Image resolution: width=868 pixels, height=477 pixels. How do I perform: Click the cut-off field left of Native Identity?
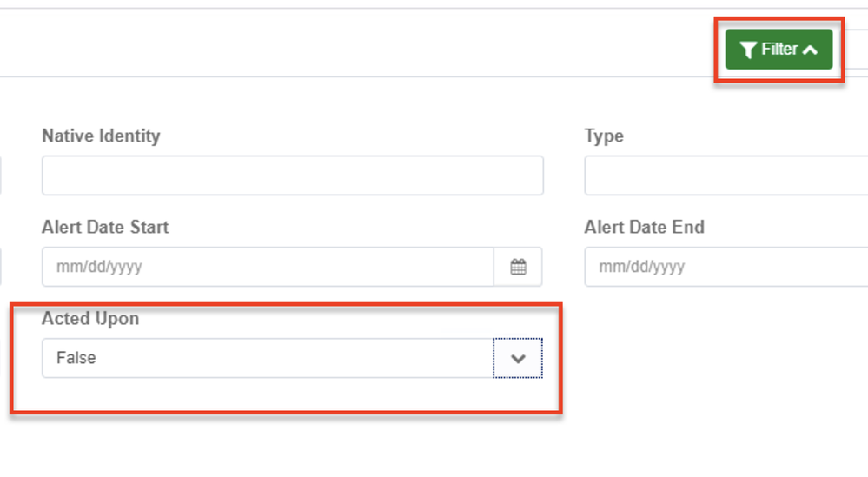(x=1, y=176)
